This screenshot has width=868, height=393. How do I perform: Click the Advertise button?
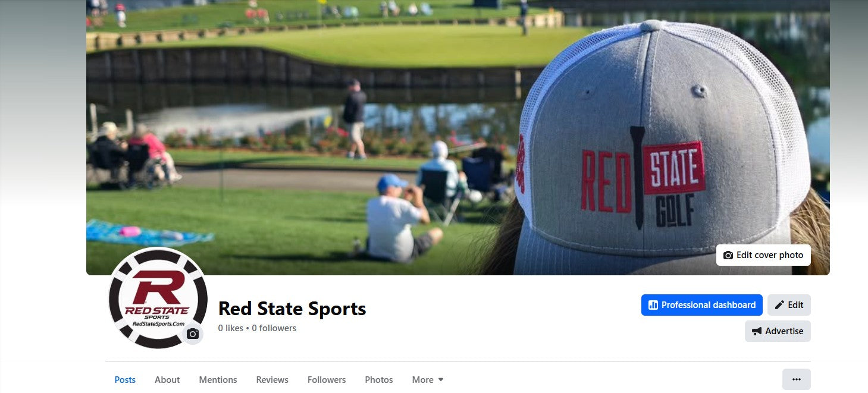[778, 331]
